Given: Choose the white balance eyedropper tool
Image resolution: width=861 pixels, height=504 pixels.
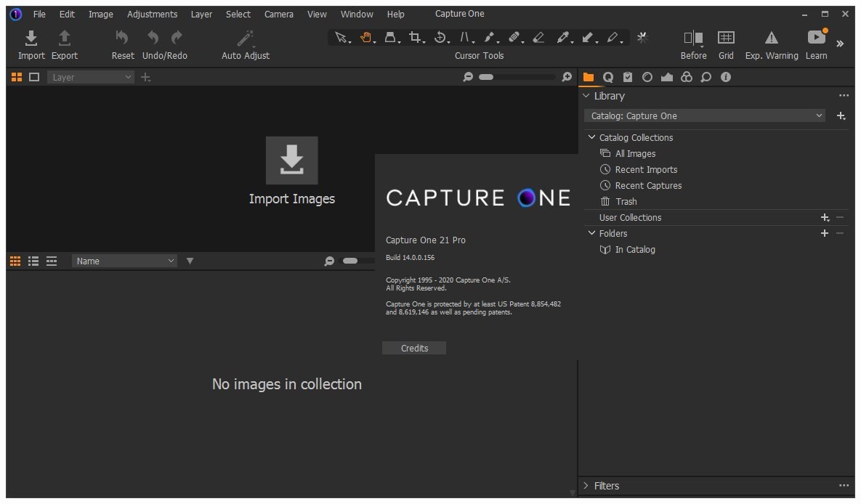Looking at the screenshot, I should (x=562, y=38).
